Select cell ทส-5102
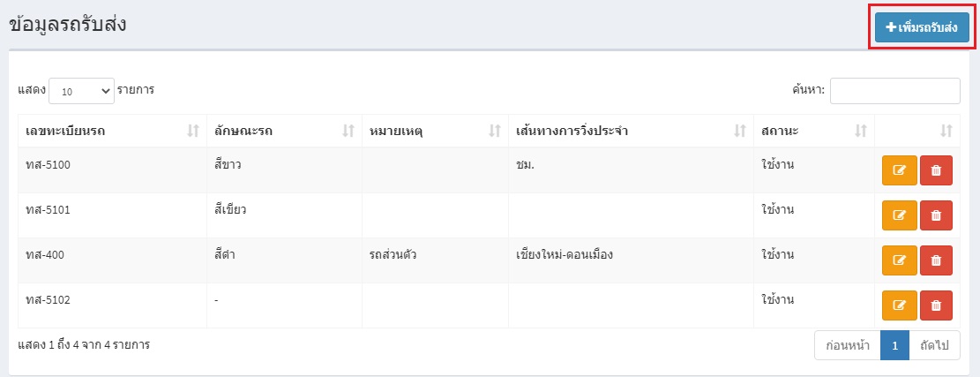This screenshot has width=980, height=377. [x=113, y=305]
